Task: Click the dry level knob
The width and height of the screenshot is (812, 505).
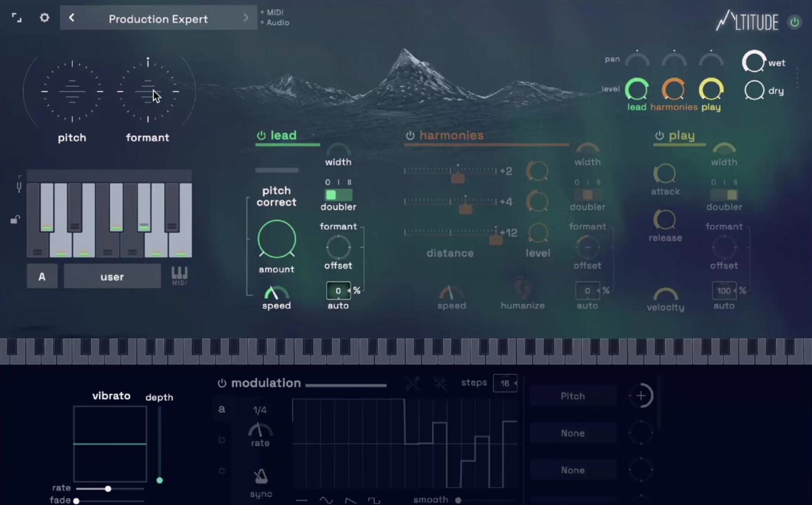Action: click(x=754, y=91)
